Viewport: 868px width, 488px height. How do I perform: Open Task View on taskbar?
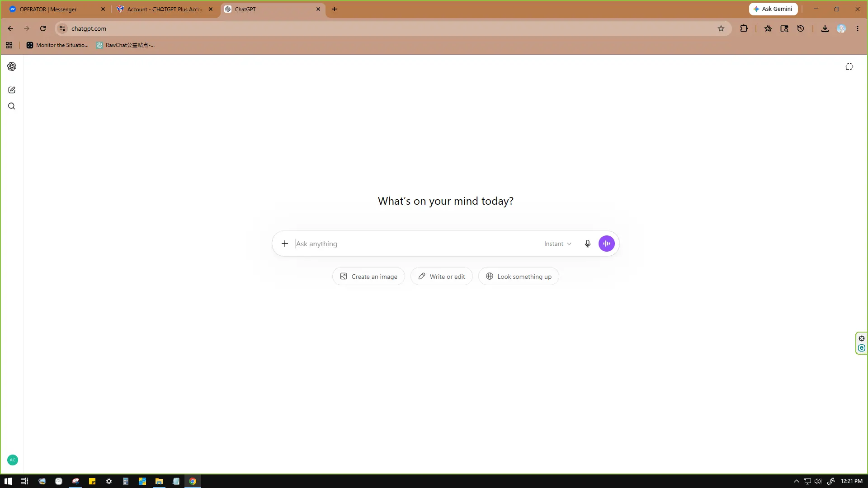pyautogui.click(x=25, y=481)
